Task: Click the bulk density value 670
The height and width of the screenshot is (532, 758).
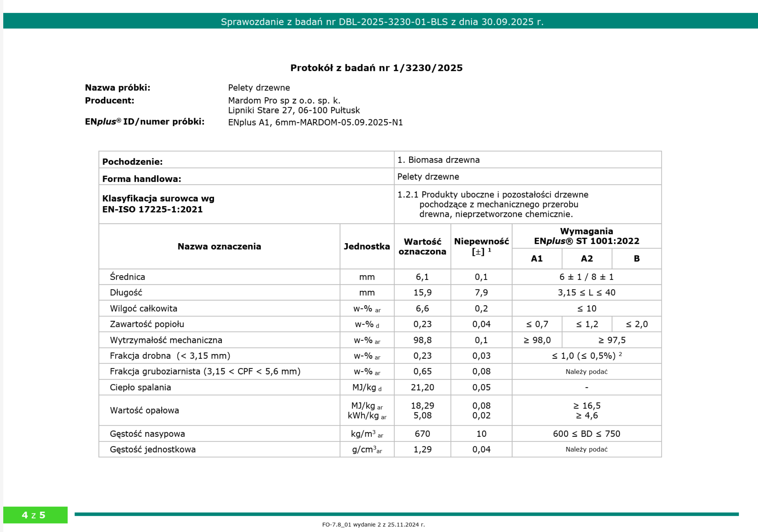Action: (x=422, y=433)
